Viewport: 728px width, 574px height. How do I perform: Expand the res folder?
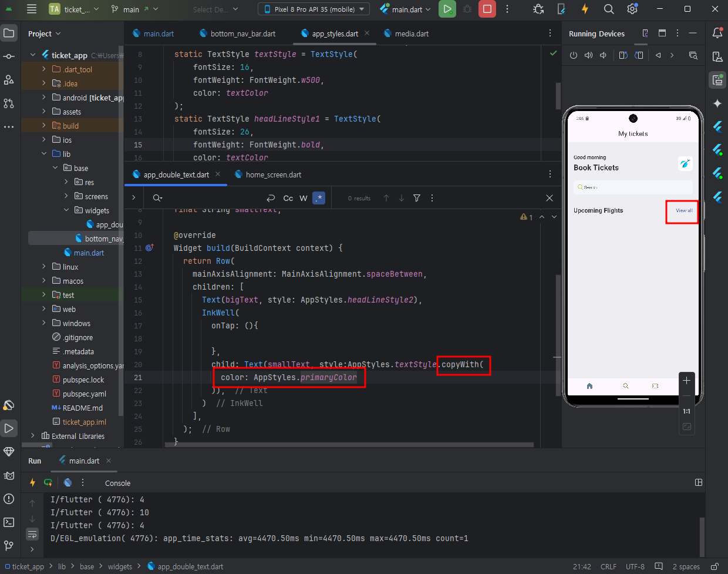[x=66, y=182]
